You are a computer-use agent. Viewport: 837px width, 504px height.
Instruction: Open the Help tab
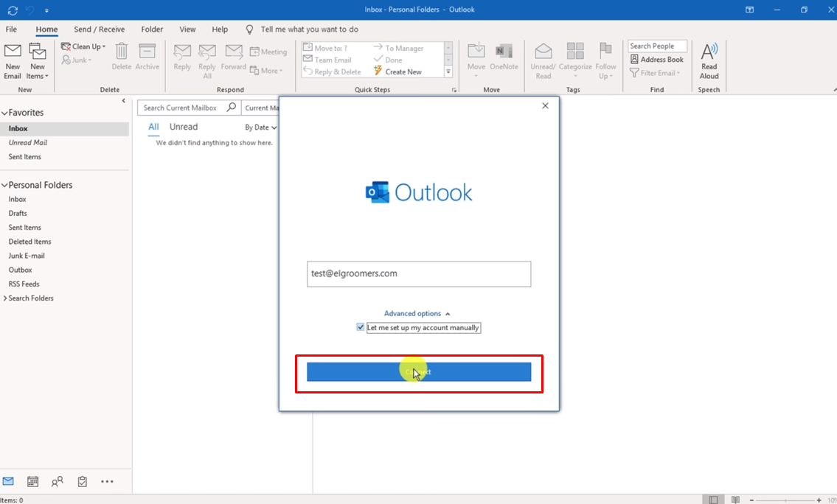(x=220, y=29)
